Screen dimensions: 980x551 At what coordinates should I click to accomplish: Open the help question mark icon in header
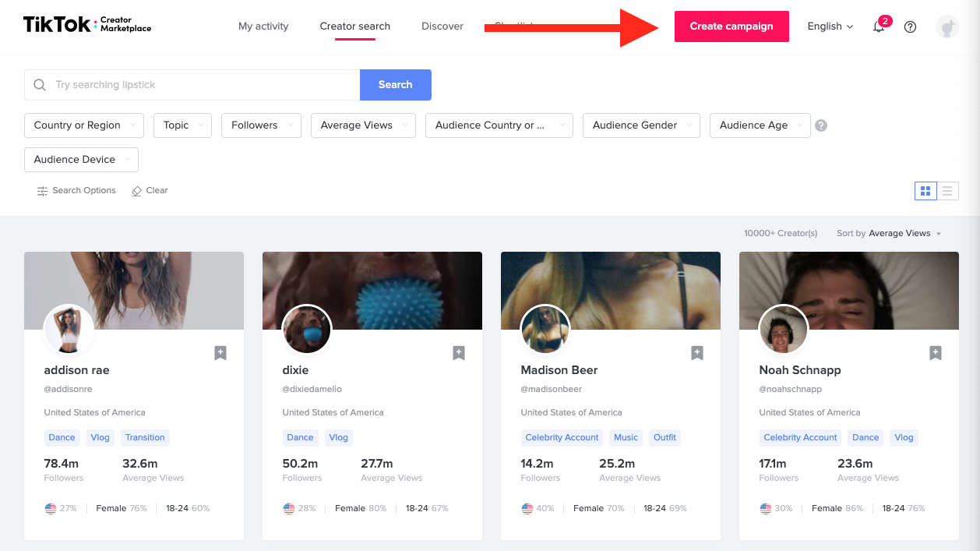coord(910,26)
